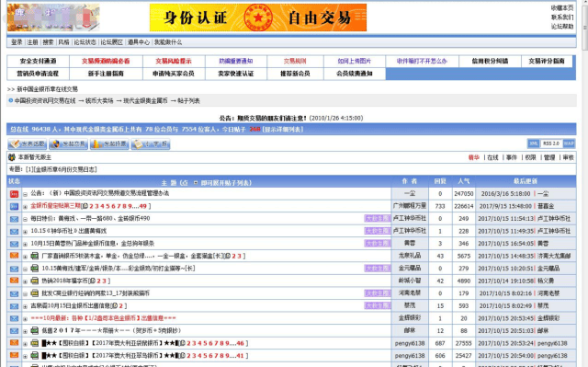Open the 管理 link in board tools
The image size is (588, 367).
[x=549, y=157]
